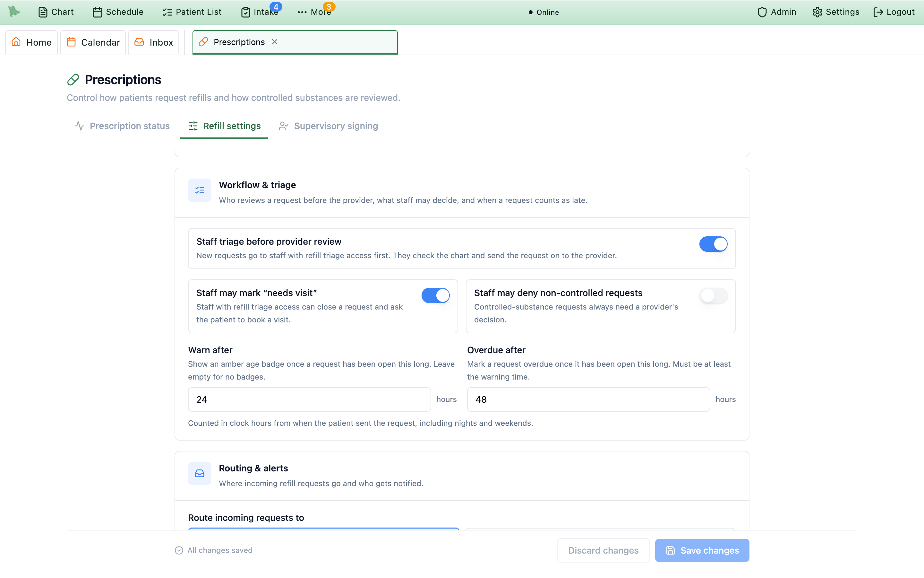Viewport: 924px width, 578px height.
Task: Open Admin shield menu item
Action: click(x=777, y=12)
